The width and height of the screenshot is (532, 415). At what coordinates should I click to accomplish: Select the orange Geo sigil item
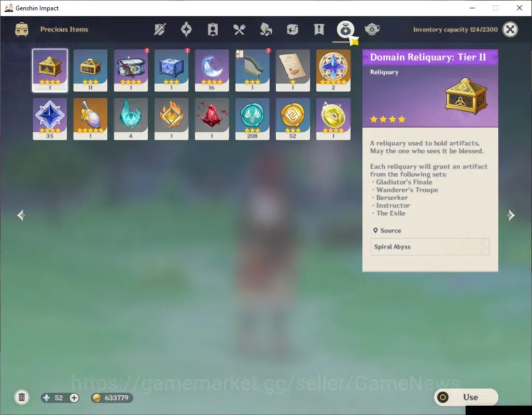tap(171, 119)
